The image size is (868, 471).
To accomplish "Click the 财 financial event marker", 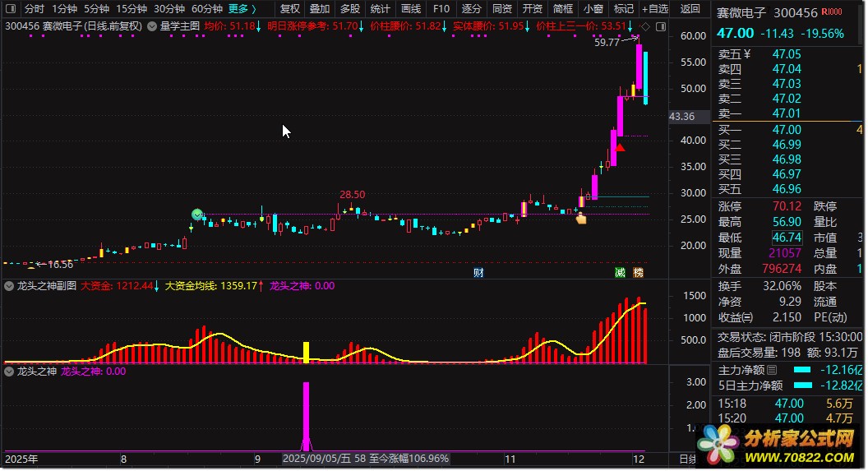I will pyautogui.click(x=478, y=272).
